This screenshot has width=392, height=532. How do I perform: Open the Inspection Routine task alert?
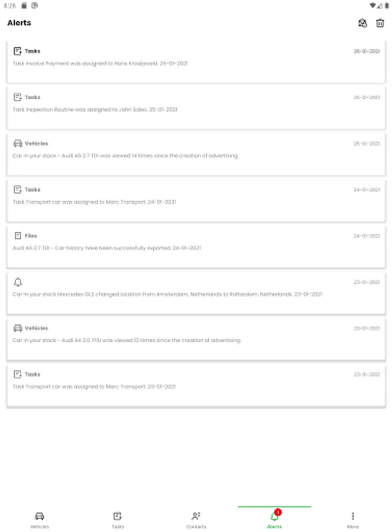point(196,108)
